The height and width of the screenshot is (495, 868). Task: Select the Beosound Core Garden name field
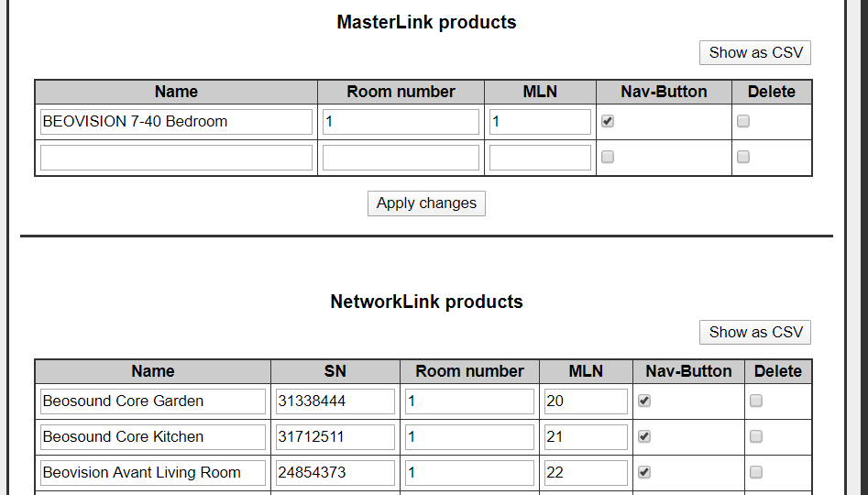[x=153, y=401]
